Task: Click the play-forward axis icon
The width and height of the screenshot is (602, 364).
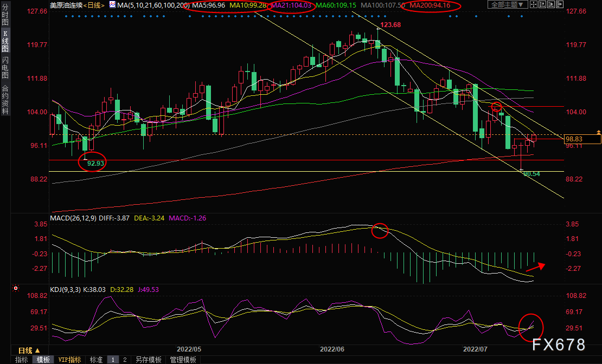Action: 551,4
